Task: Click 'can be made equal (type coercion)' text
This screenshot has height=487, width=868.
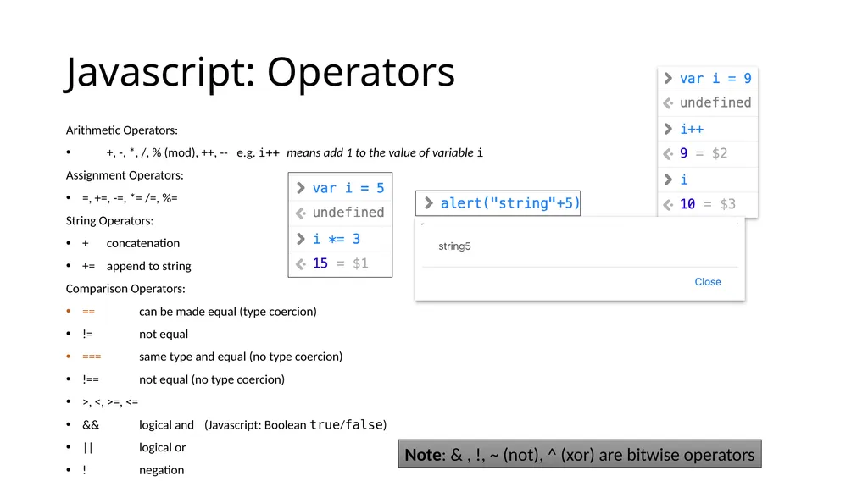Action: tap(227, 312)
